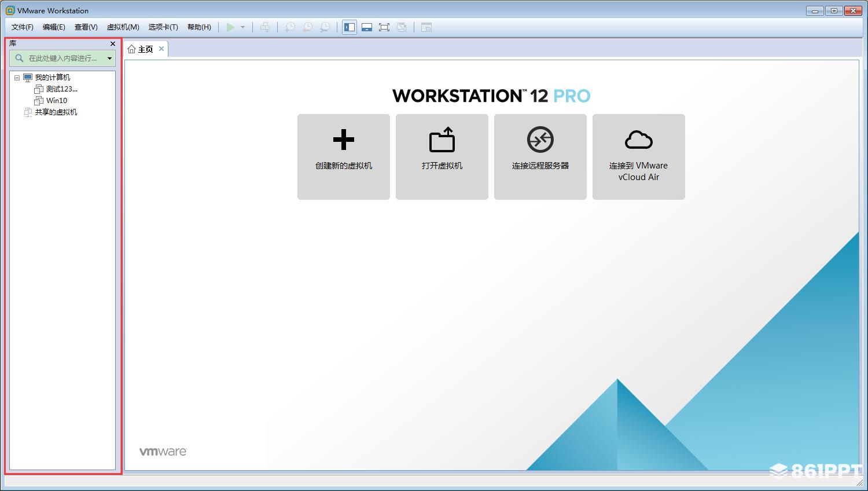The image size is (868, 491).
Task: Select 我的计算机 in the library tree
Action: pyautogui.click(x=53, y=78)
